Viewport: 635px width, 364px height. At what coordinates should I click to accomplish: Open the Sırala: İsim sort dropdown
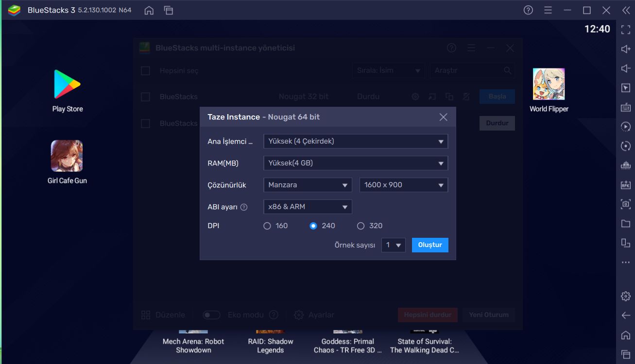tap(388, 70)
